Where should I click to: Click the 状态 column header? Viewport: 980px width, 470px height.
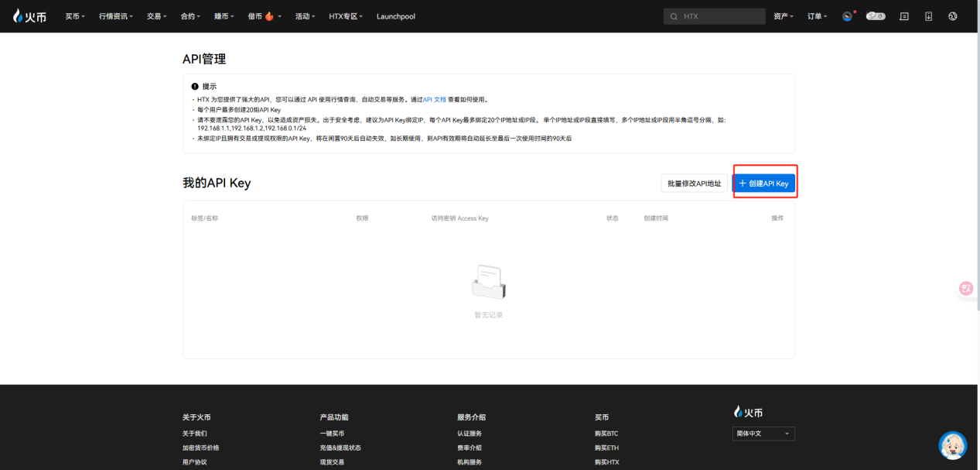tap(613, 218)
